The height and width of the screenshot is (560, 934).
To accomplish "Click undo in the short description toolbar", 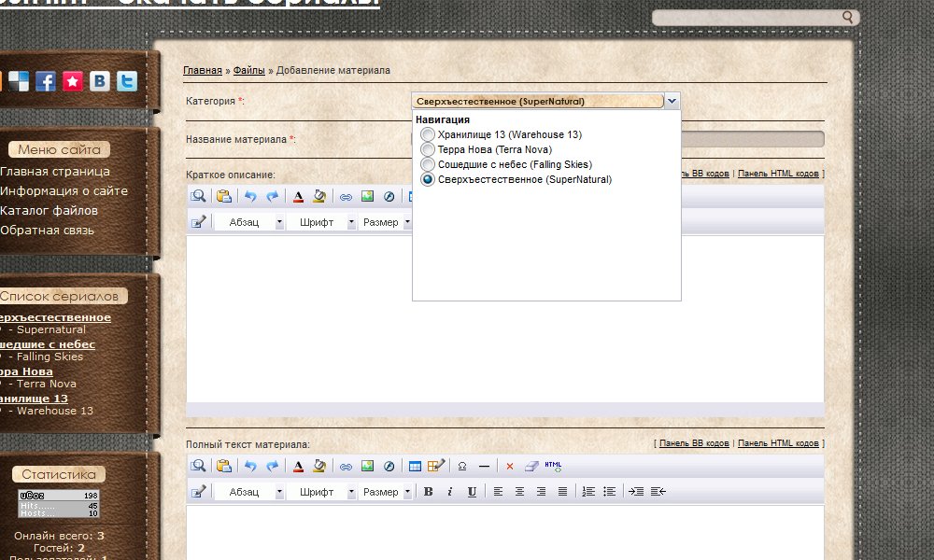I will click(249, 197).
